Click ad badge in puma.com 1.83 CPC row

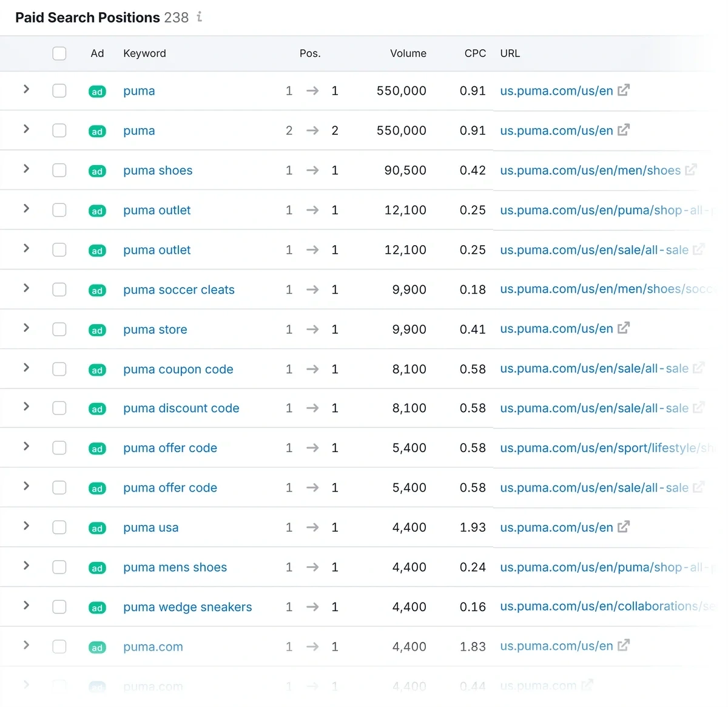coord(97,648)
